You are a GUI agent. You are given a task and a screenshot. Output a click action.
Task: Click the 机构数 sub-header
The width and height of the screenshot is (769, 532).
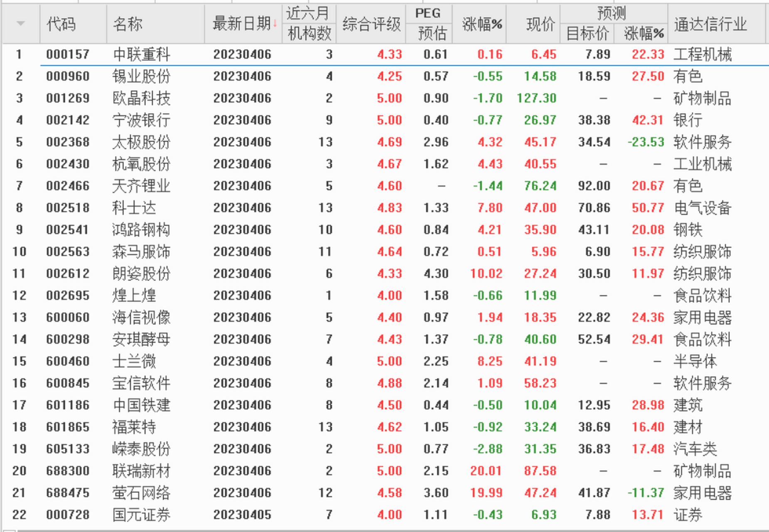point(309,33)
